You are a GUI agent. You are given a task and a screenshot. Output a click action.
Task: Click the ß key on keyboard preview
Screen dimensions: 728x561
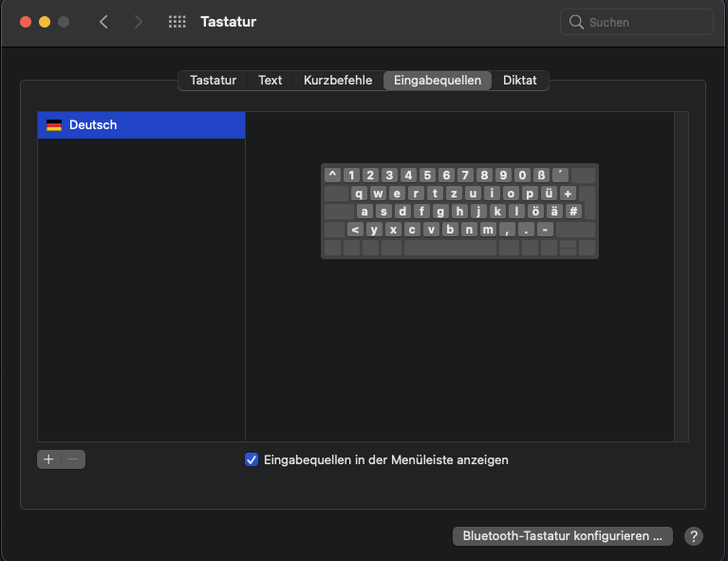[541, 175]
